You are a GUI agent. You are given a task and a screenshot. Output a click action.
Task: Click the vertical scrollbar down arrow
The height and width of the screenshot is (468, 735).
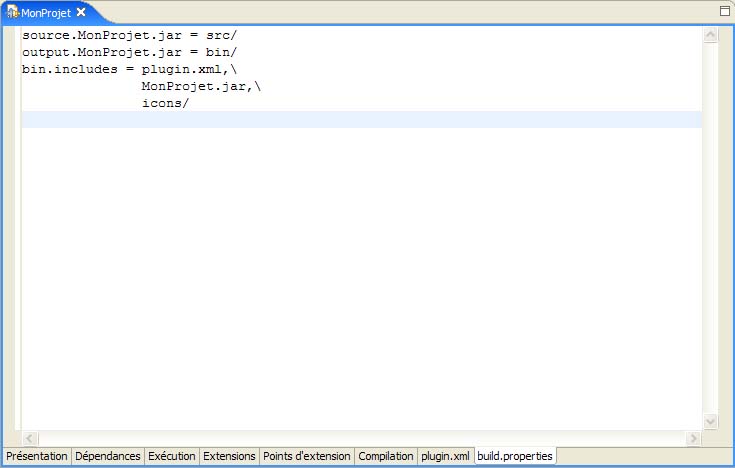pos(711,422)
